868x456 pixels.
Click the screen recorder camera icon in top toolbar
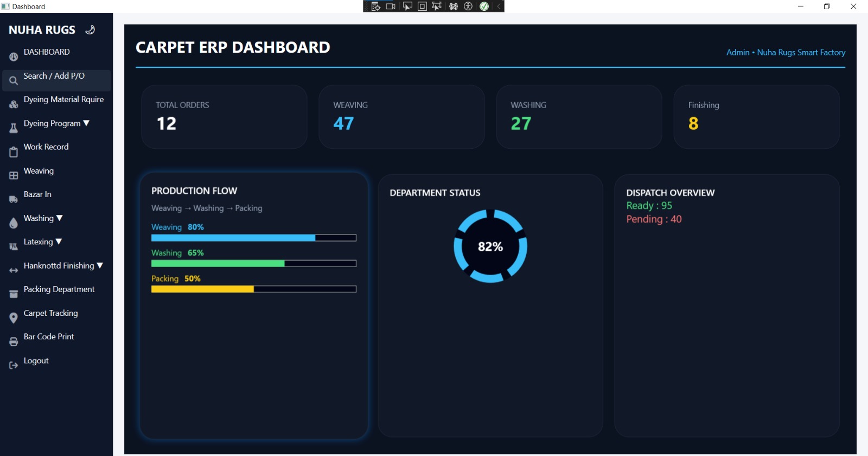[x=391, y=6]
